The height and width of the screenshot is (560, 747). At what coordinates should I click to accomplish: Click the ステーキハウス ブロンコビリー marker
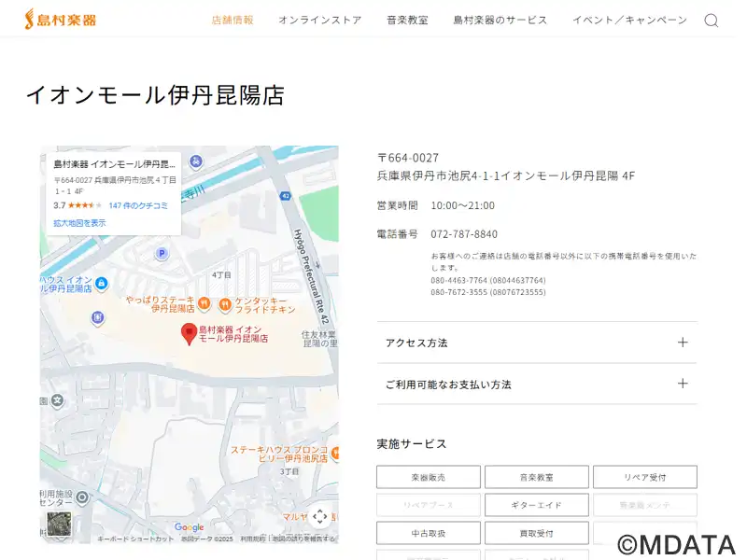coord(335,453)
